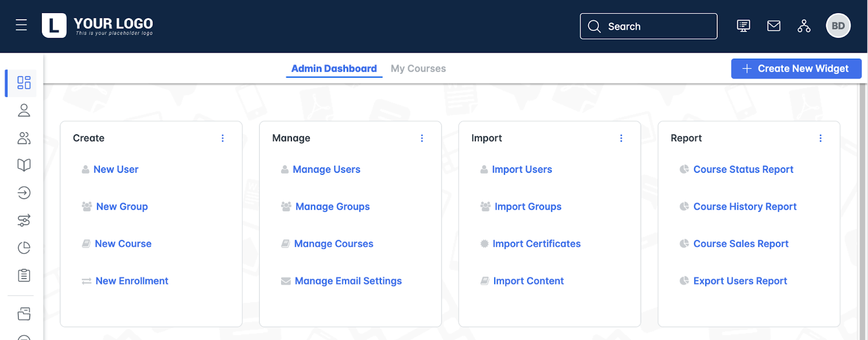
Task: Open the groups sidebar icon
Action: [x=24, y=138]
